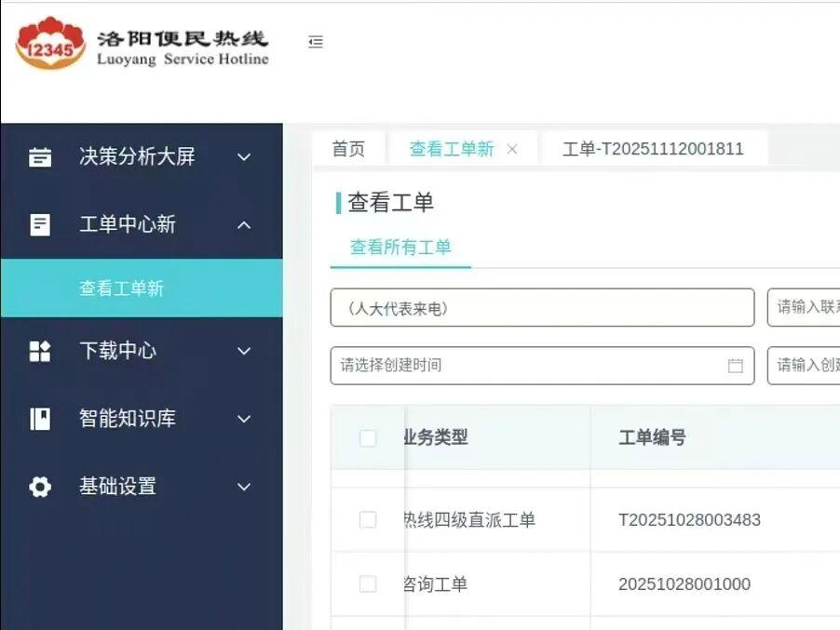Close the 查看工单新 tab
The image size is (840, 630).
tap(512, 150)
